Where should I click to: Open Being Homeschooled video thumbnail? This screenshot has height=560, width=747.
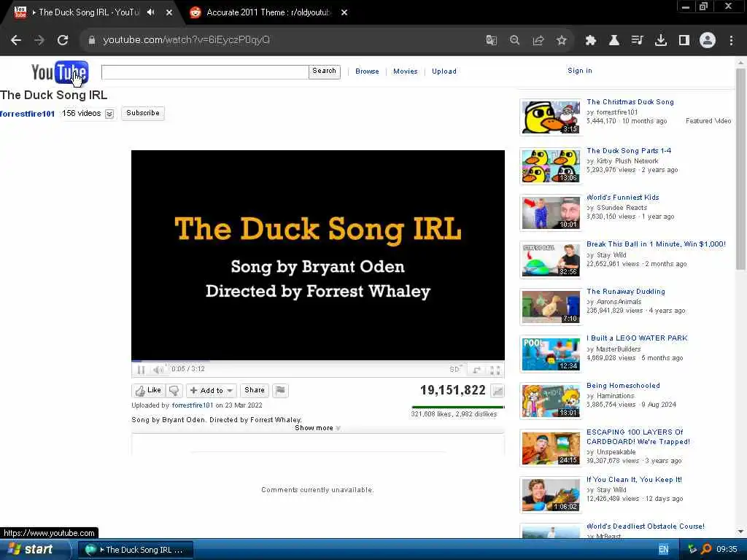point(551,402)
